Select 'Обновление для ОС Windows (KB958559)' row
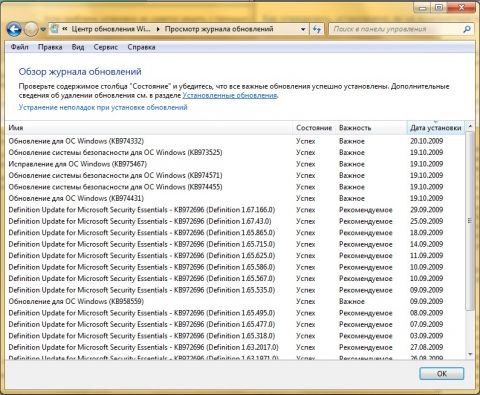The image size is (480, 395). (x=235, y=301)
